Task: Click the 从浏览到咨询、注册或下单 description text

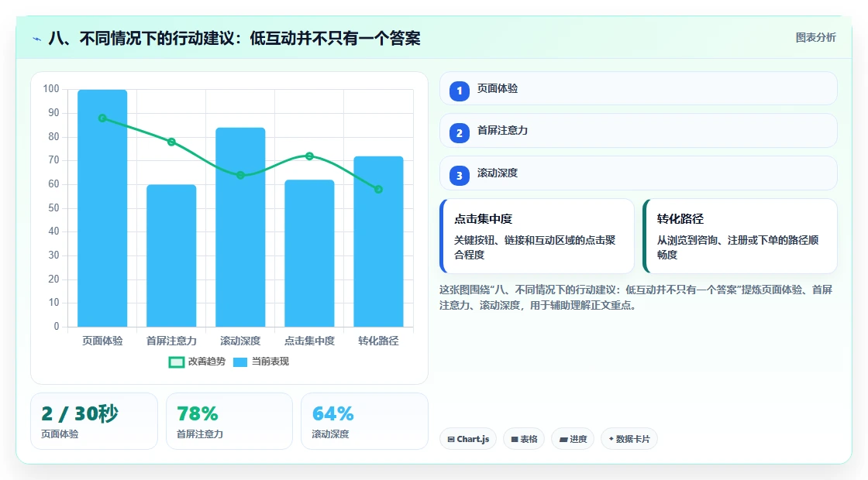Action: 738,247
